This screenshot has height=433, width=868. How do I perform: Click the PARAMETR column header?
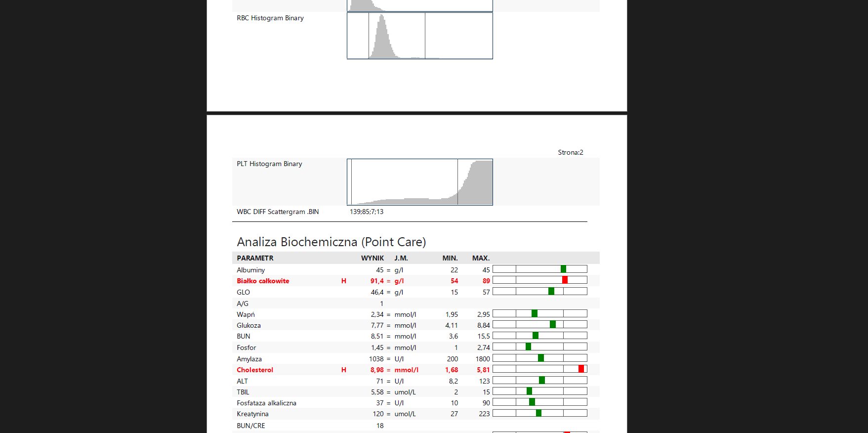coord(255,258)
